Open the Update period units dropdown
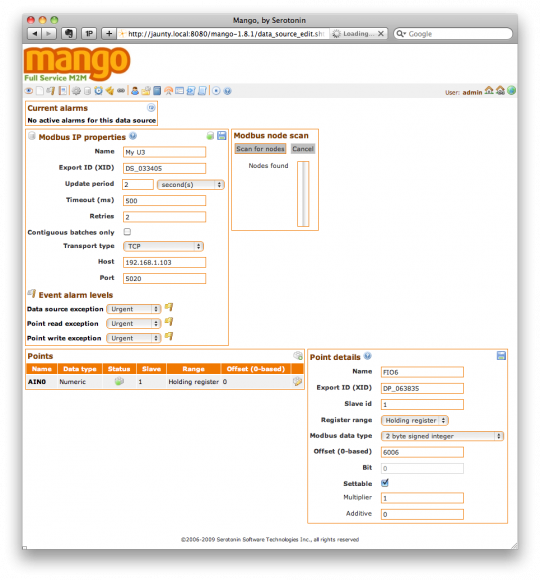This screenshot has width=540, height=580. pos(191,184)
